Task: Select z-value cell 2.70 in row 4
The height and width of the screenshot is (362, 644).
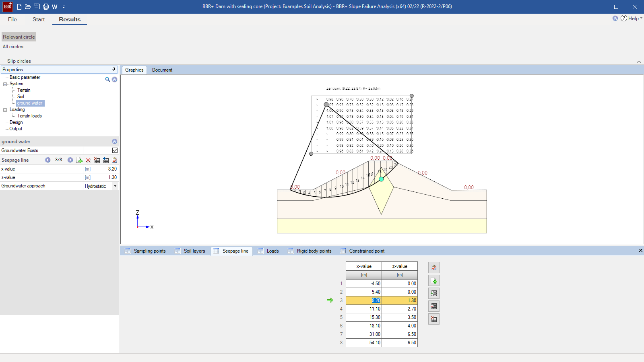Action: 400,309
